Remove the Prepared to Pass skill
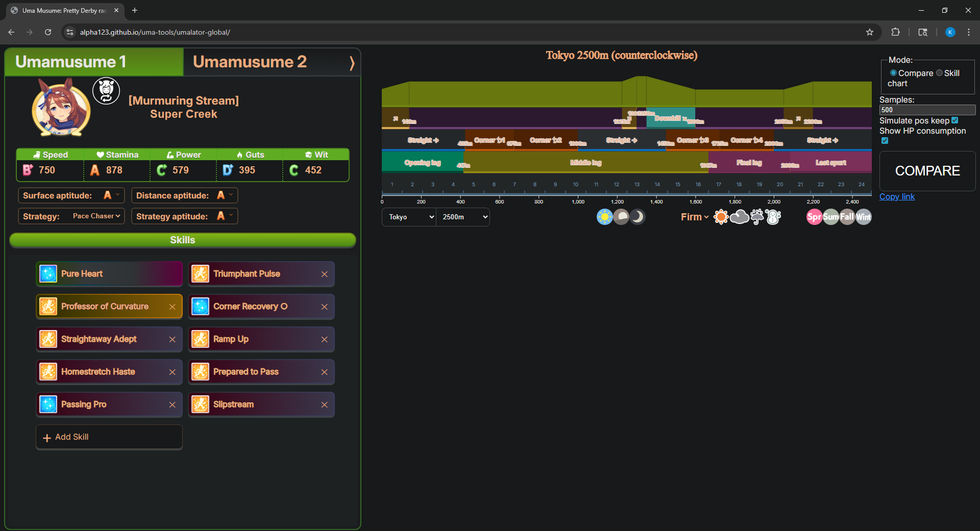980x531 pixels. [324, 372]
